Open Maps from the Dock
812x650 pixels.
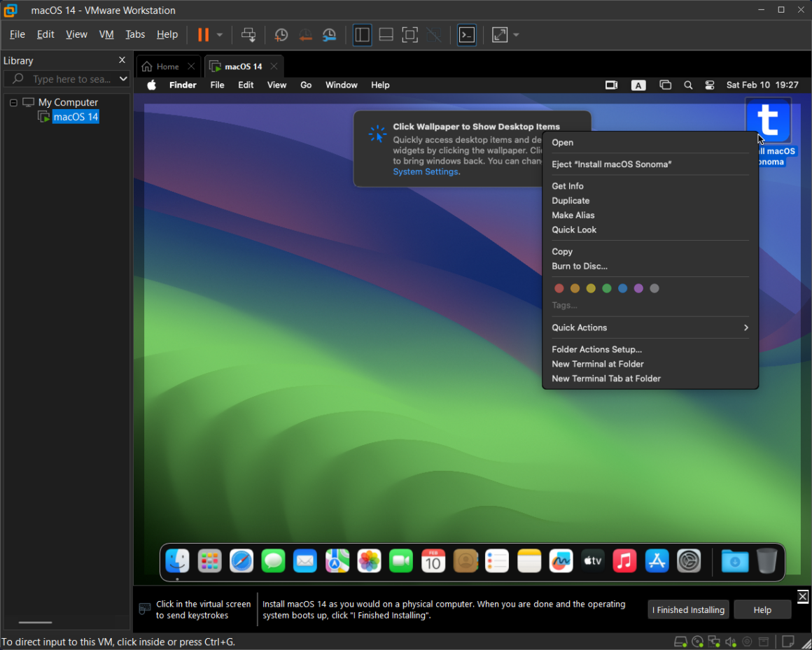tap(337, 561)
